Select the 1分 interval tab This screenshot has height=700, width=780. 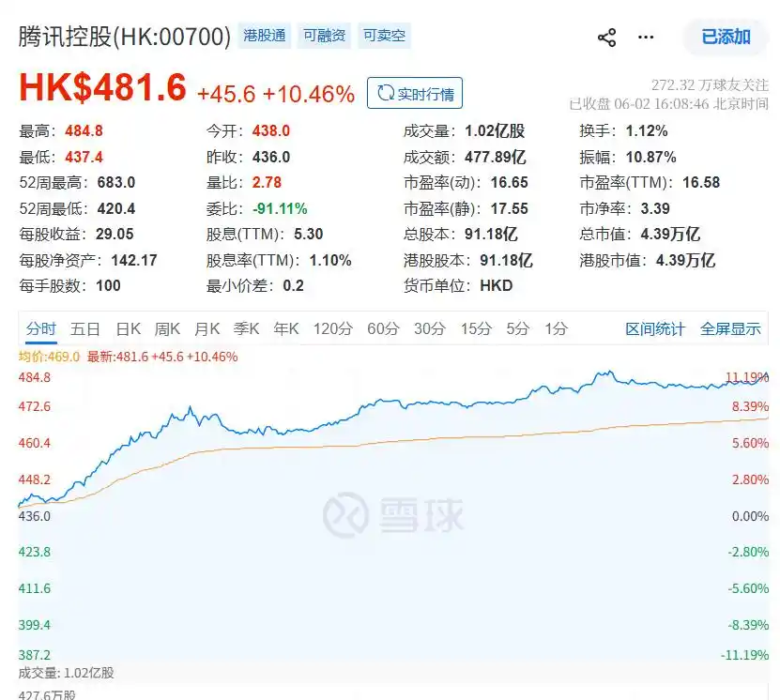pos(557,328)
